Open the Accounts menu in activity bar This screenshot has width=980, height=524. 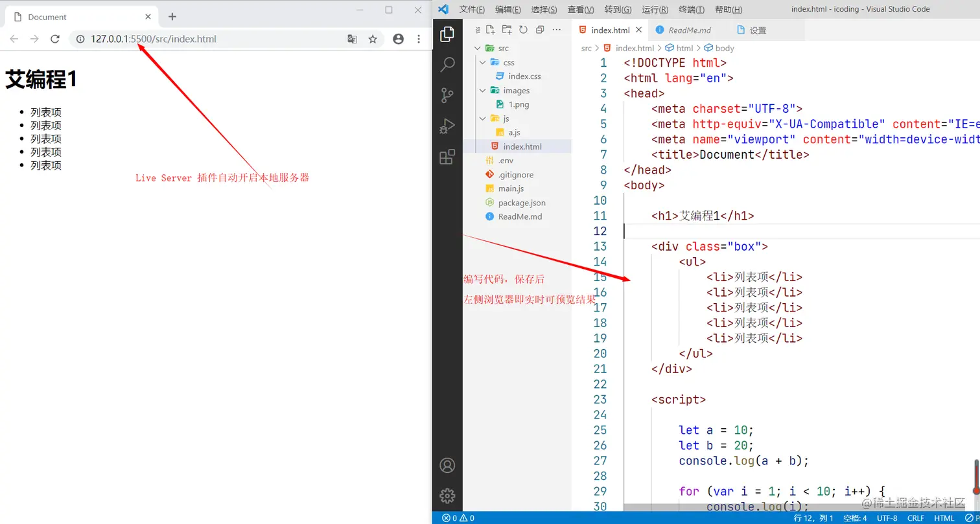coord(447,465)
